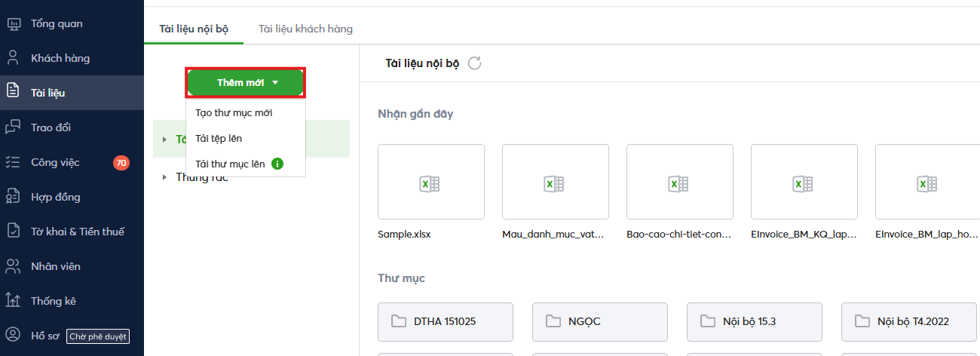Image resolution: width=980 pixels, height=356 pixels.
Task: Refresh the Tài liệu nội bộ list
Action: point(474,63)
